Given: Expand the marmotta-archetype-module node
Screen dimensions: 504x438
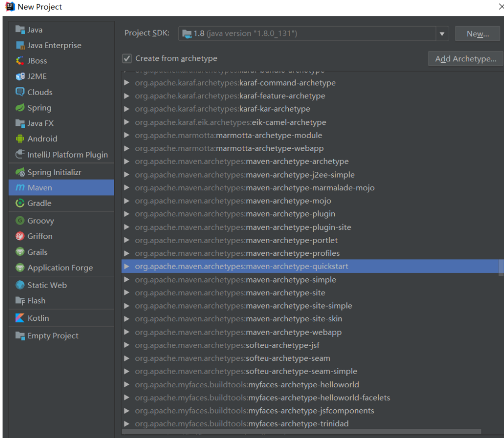Looking at the screenshot, I should 127,135.
